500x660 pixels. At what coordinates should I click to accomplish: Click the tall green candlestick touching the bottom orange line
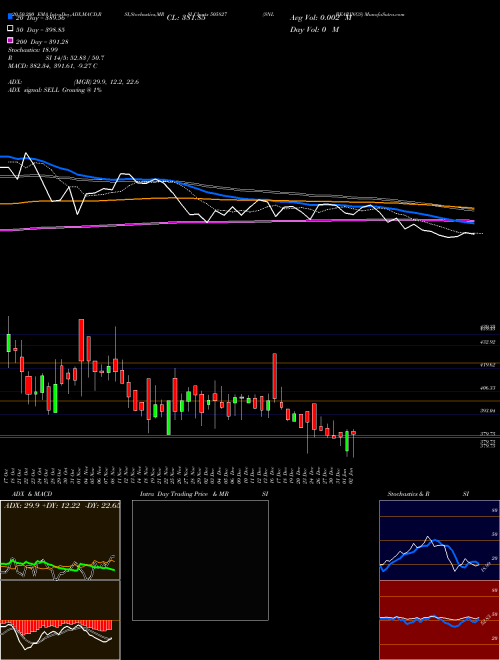pyautogui.click(x=169, y=417)
